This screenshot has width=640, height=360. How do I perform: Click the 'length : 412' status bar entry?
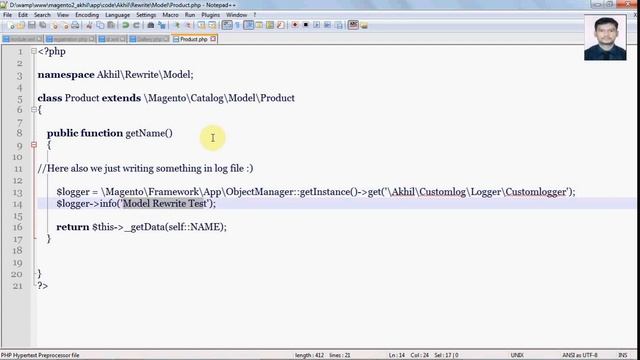point(309,355)
